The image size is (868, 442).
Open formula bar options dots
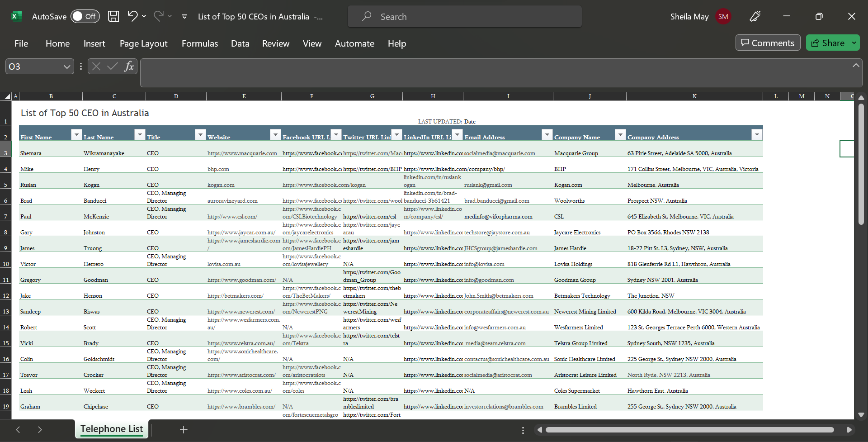pyautogui.click(x=81, y=67)
